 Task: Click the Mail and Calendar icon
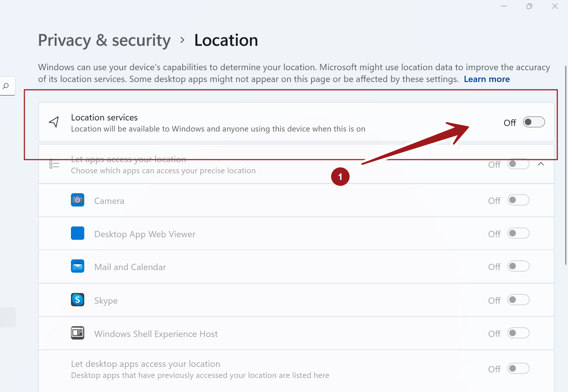(78, 266)
